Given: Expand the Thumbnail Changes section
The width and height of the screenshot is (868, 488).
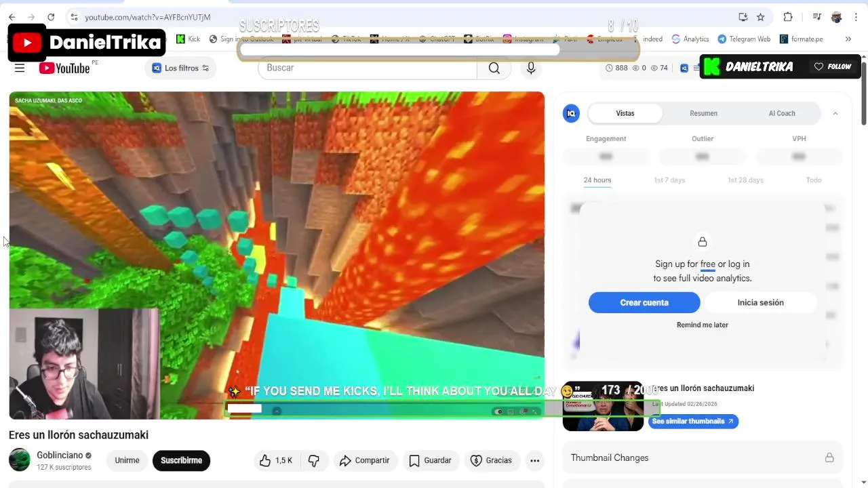Looking at the screenshot, I should pyautogui.click(x=703, y=457).
